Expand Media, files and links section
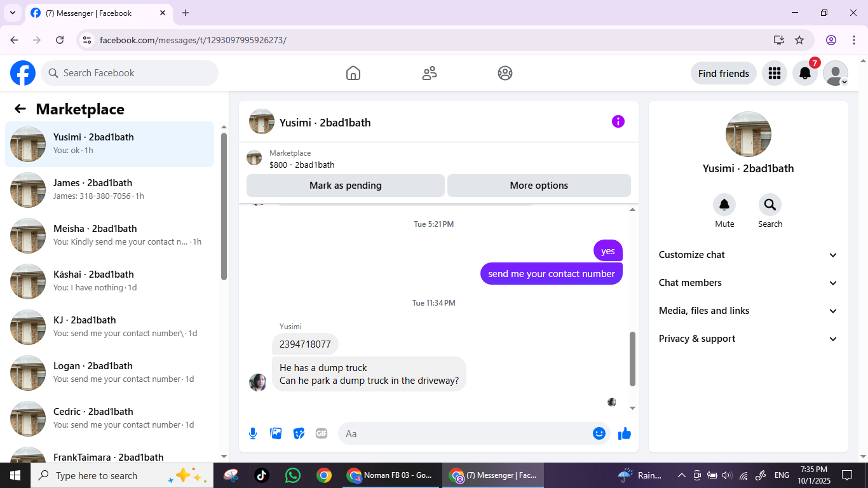The height and width of the screenshot is (488, 868). tap(749, 311)
